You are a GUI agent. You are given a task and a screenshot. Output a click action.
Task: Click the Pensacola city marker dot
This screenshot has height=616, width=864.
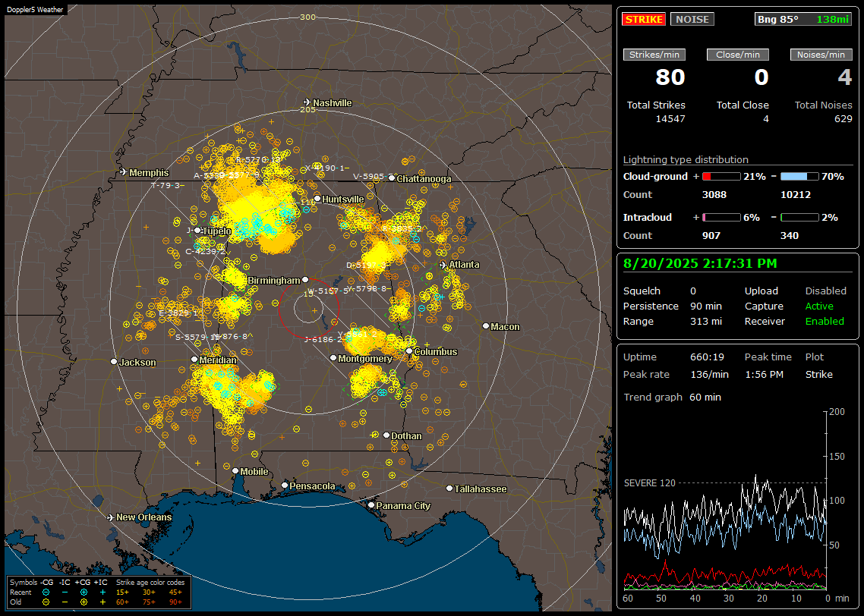[x=285, y=486]
